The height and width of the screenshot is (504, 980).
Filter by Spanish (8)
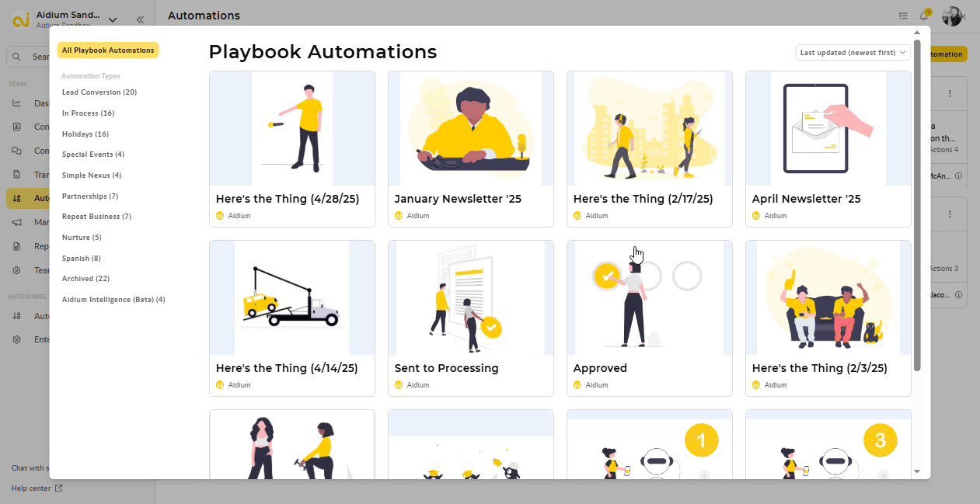coord(82,259)
